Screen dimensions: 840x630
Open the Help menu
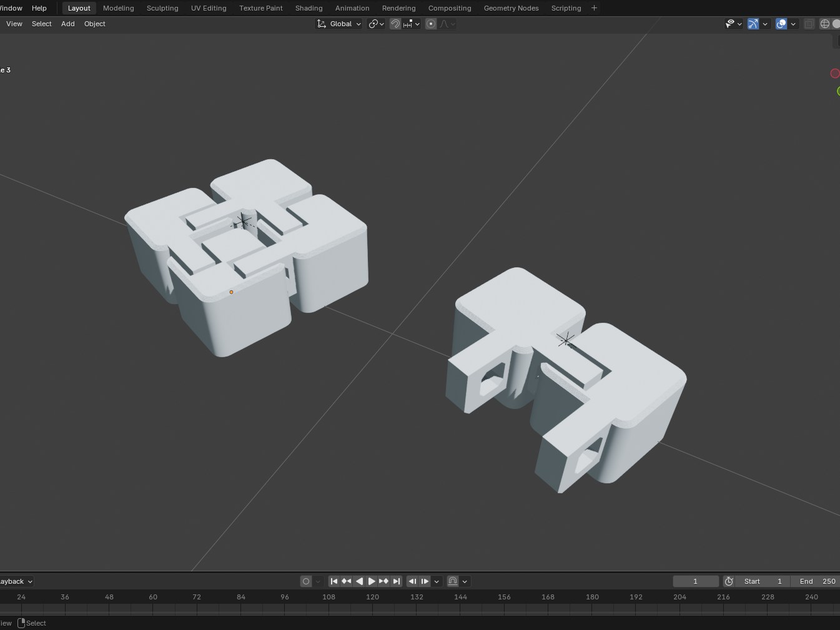[39, 8]
